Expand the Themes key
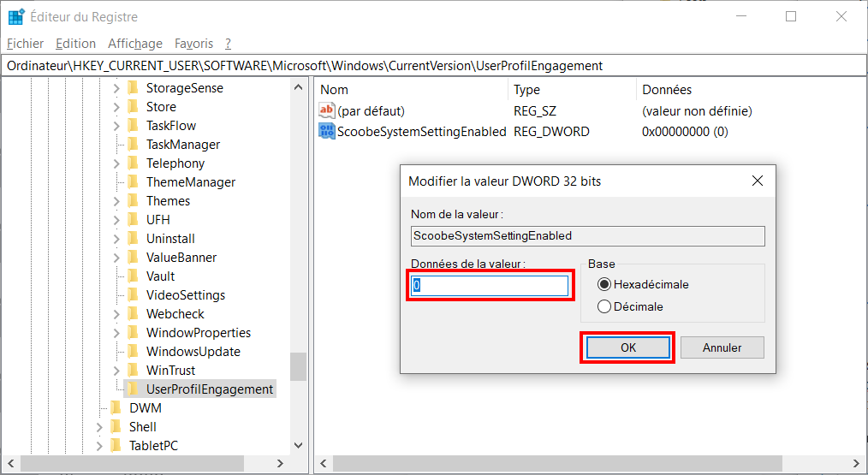 click(116, 201)
